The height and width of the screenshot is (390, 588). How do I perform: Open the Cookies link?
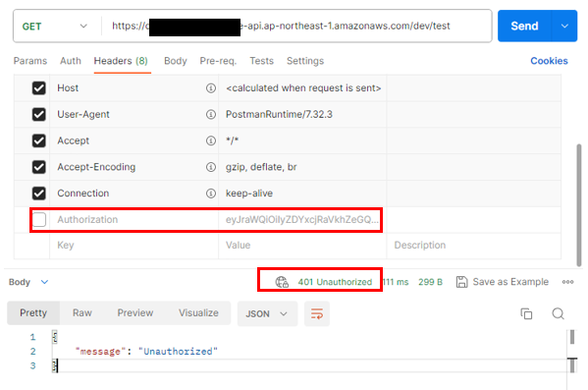[549, 61]
